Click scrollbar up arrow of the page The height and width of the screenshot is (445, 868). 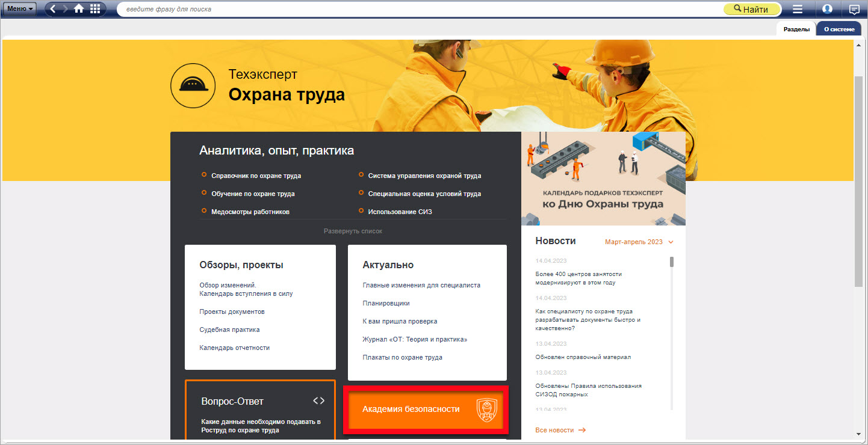tap(859, 44)
